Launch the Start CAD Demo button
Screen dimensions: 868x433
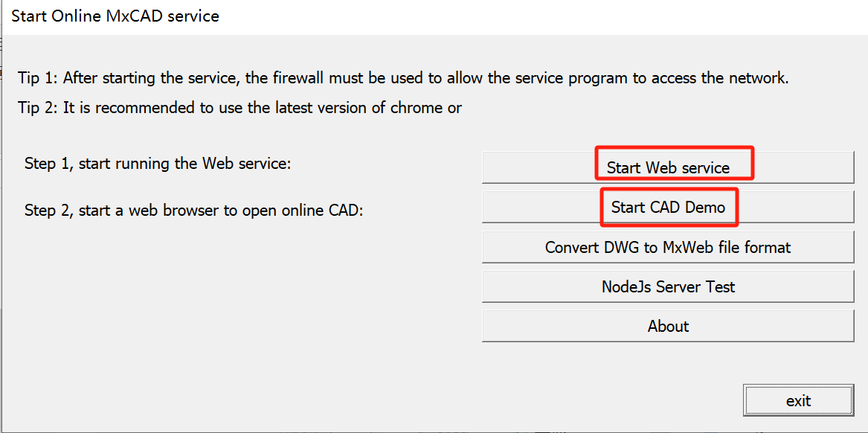pos(667,207)
